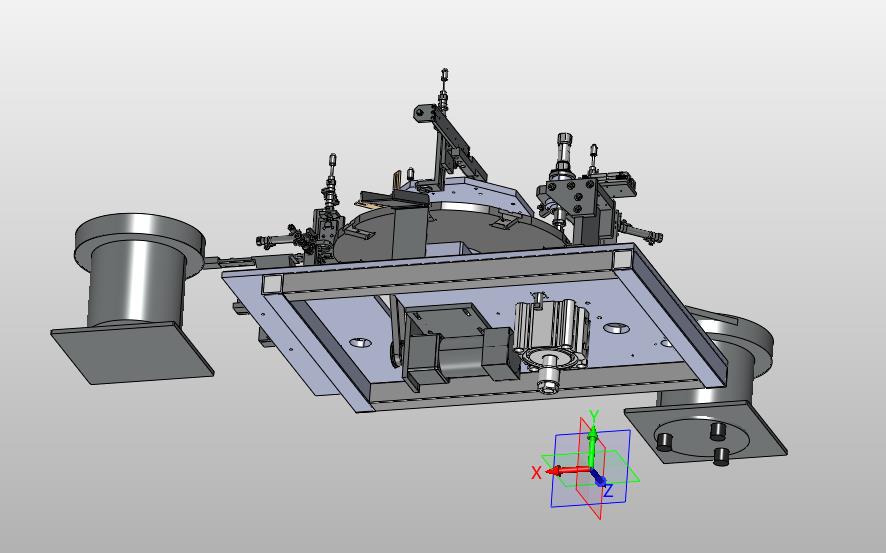Click the countersunk hole left of the motor
886x553 pixels.
click(361, 342)
